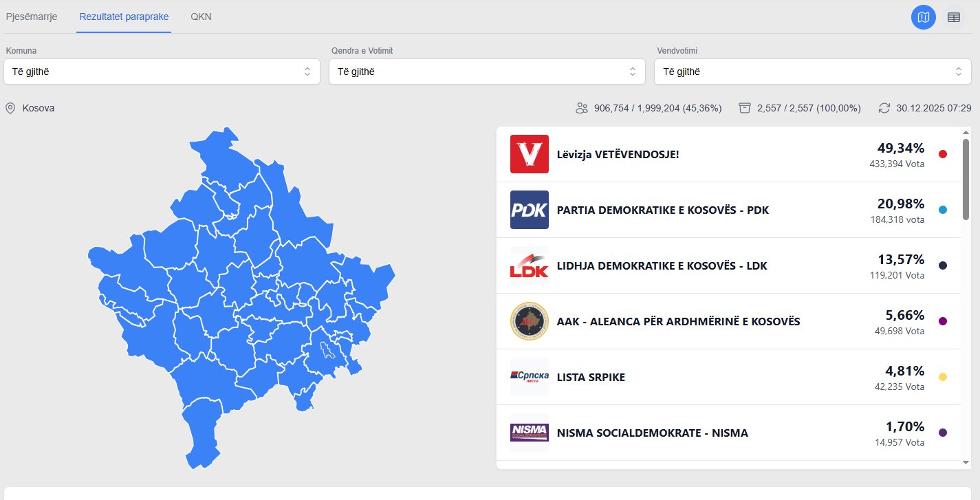Click the voter turnout people icon
The height and width of the screenshot is (500, 980).
tap(582, 108)
